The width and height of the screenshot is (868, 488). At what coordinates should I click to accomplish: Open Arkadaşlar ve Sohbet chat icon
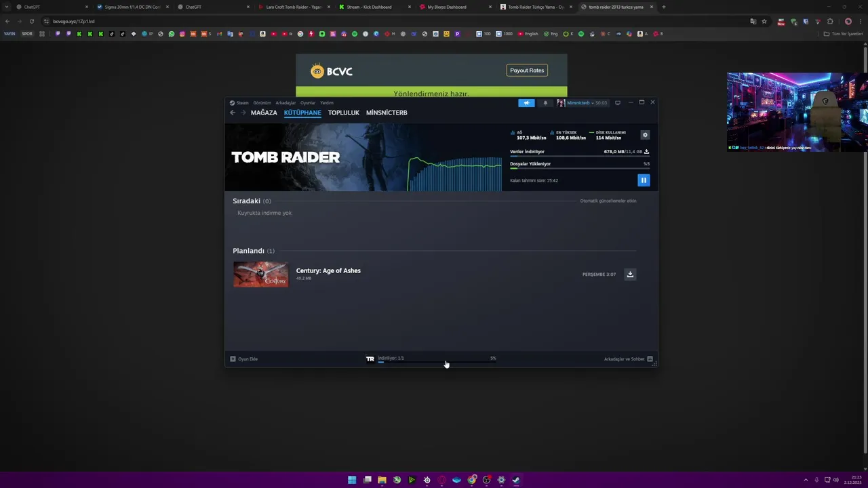coord(650,359)
